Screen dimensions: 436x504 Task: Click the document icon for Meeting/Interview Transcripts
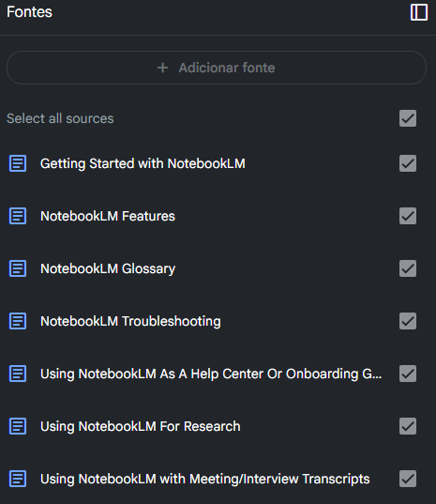tap(18, 479)
